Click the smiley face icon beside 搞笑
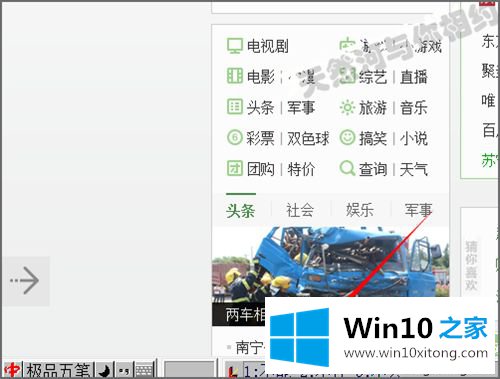Image resolution: width=500 pixels, height=379 pixels. point(347,137)
